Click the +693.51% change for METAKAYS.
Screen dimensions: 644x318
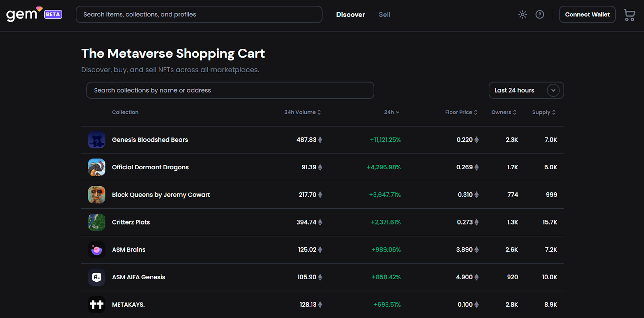click(387, 305)
